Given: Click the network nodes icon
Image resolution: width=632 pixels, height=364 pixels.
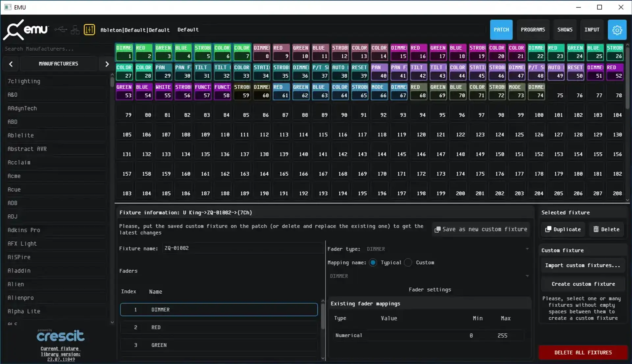Looking at the screenshot, I should click(x=75, y=30).
